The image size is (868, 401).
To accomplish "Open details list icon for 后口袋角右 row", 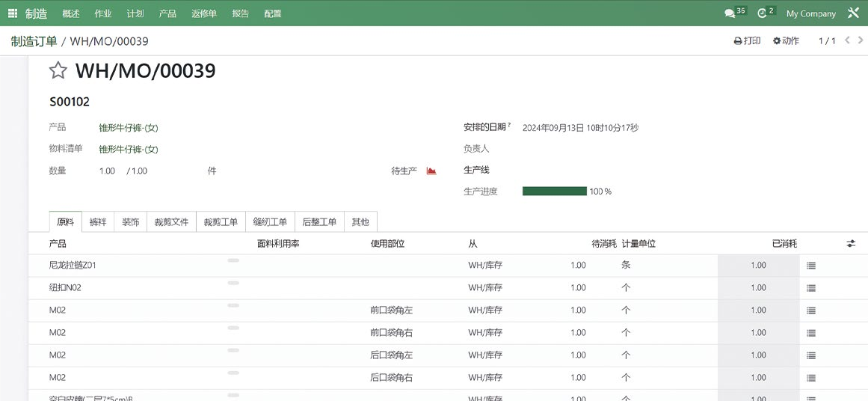I will coord(811,378).
